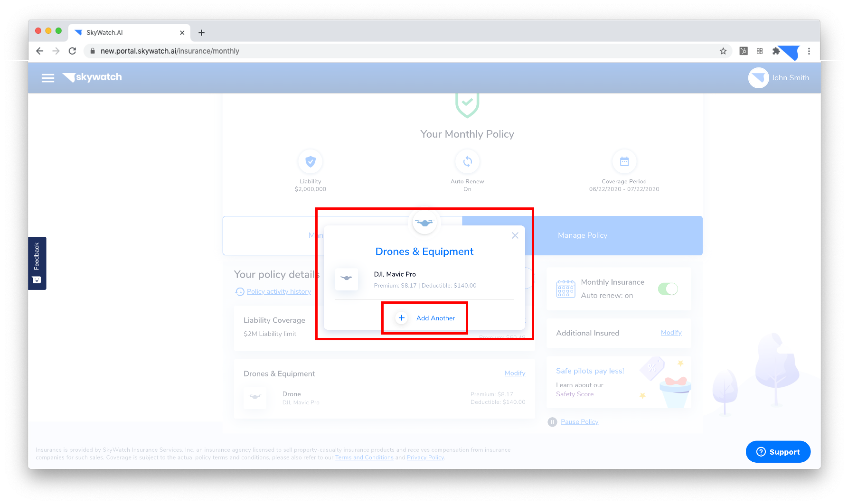This screenshot has width=848, height=504.
Task: Click the Auto Renew cycle icon
Action: tap(468, 162)
